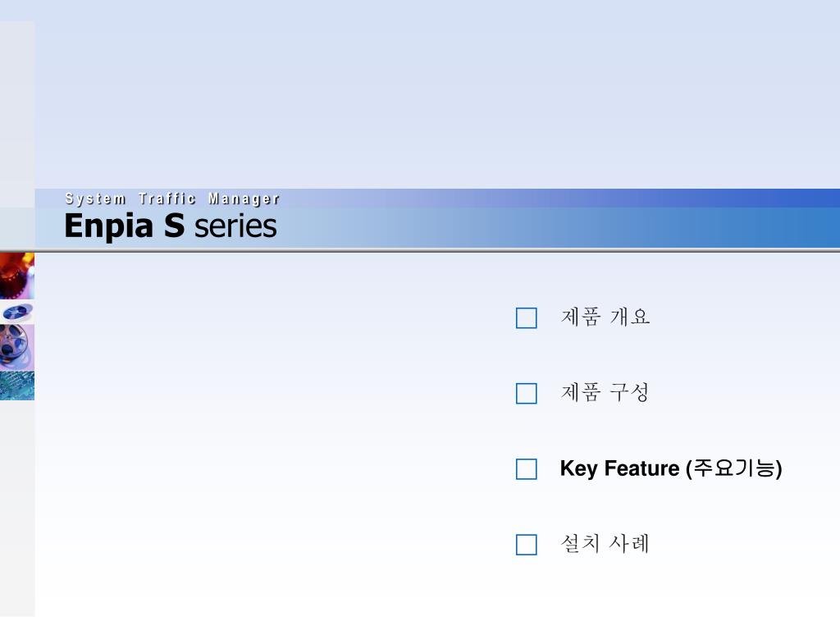Select the bold Enpia title word
This screenshot has height=630, width=840.
point(109,226)
